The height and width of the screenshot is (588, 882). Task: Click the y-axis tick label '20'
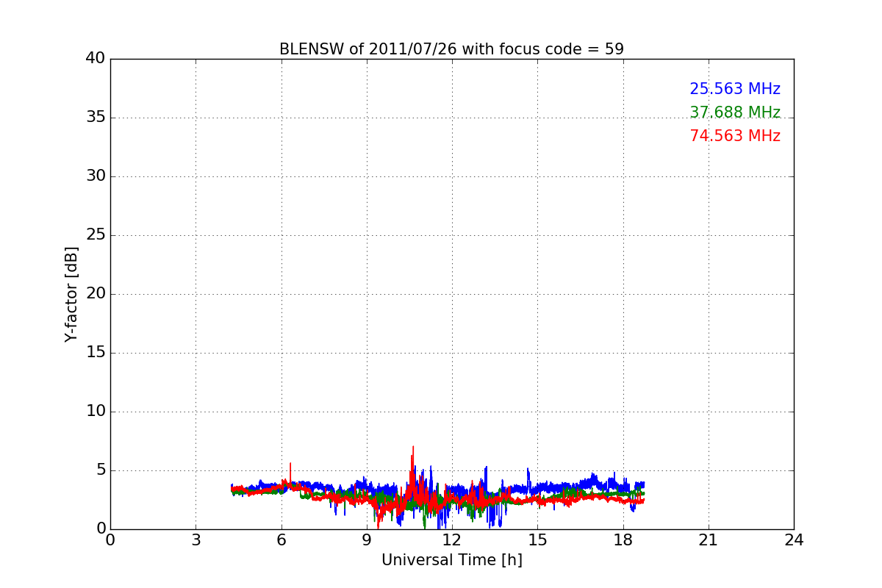[96, 294]
